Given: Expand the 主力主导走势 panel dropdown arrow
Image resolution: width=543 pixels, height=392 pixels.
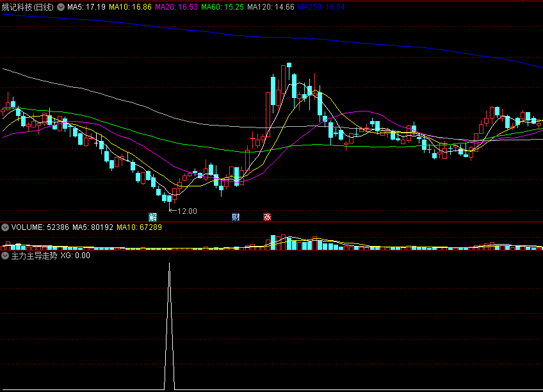Looking at the screenshot, I should 5,256.
